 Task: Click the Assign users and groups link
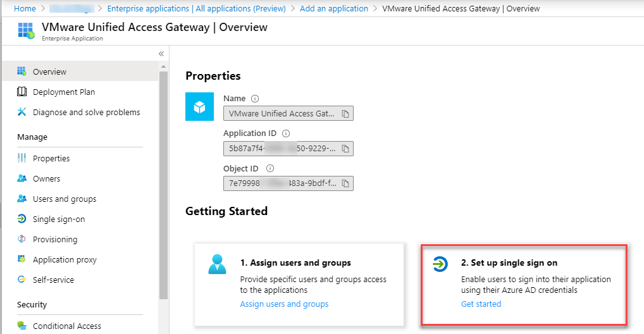pyautogui.click(x=284, y=304)
